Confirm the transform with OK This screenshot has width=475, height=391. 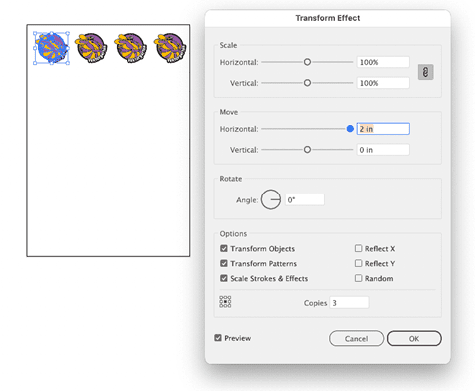coord(414,339)
